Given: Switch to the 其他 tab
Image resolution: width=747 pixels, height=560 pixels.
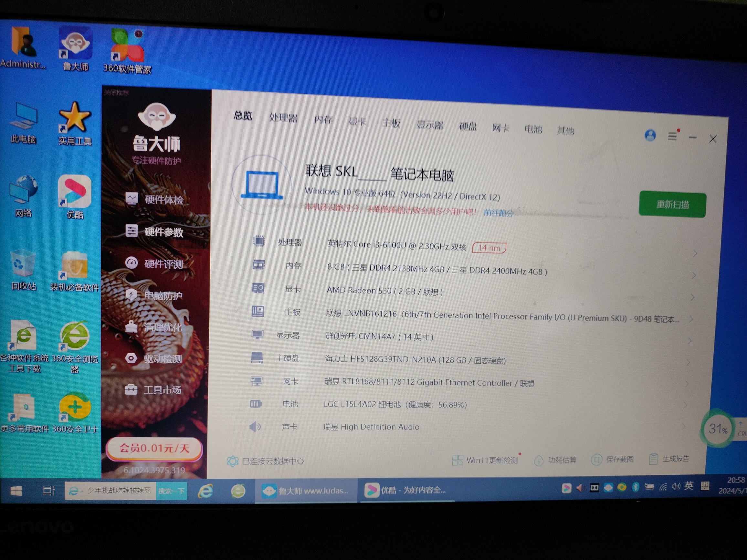Looking at the screenshot, I should [565, 130].
